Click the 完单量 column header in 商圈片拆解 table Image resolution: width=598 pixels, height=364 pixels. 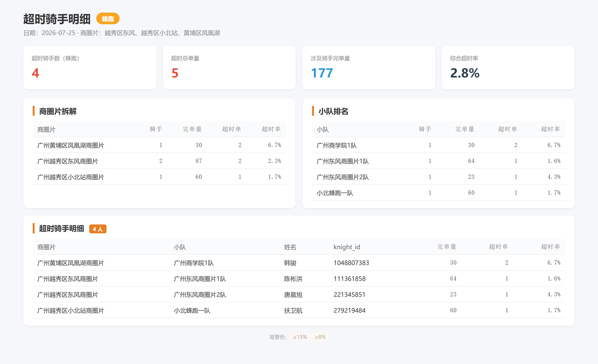[x=192, y=129]
